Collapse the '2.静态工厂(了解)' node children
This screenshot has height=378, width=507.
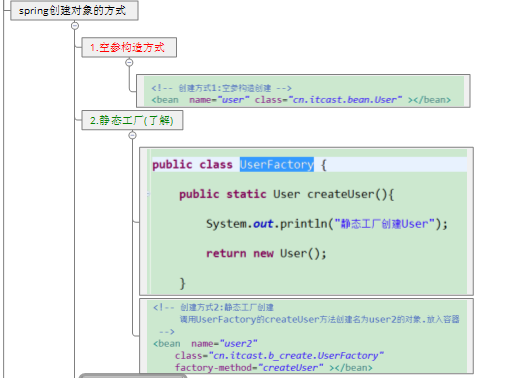click(x=133, y=135)
